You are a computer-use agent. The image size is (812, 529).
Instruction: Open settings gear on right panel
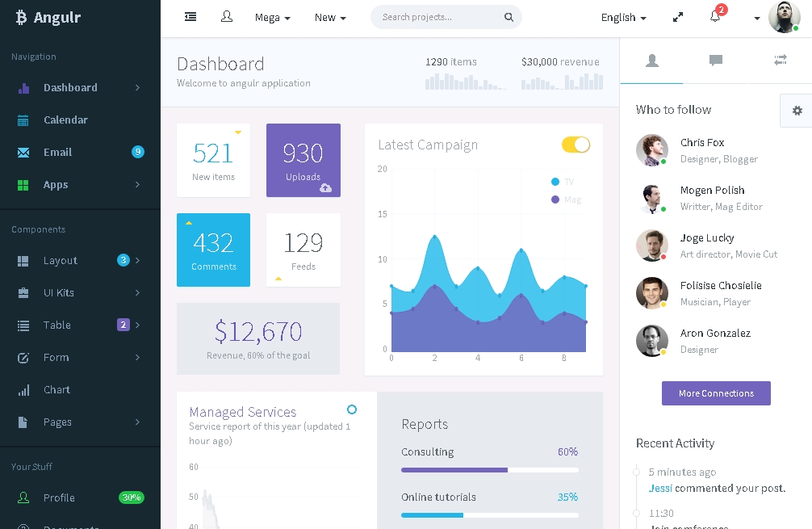(x=797, y=111)
